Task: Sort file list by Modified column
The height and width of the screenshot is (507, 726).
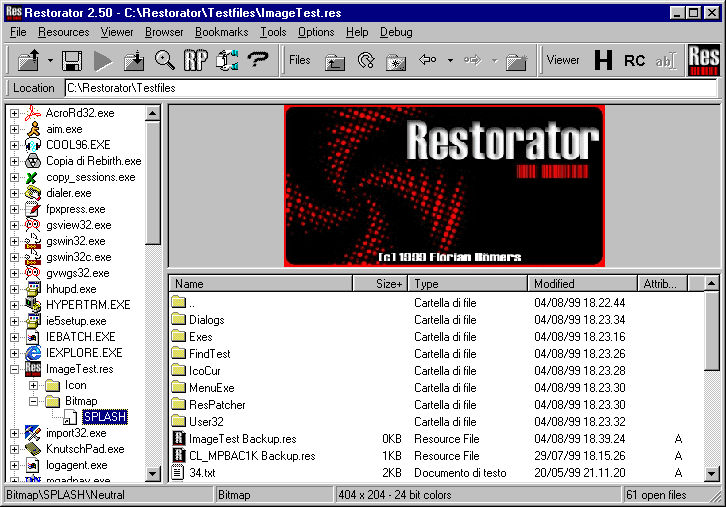Action: tap(582, 284)
